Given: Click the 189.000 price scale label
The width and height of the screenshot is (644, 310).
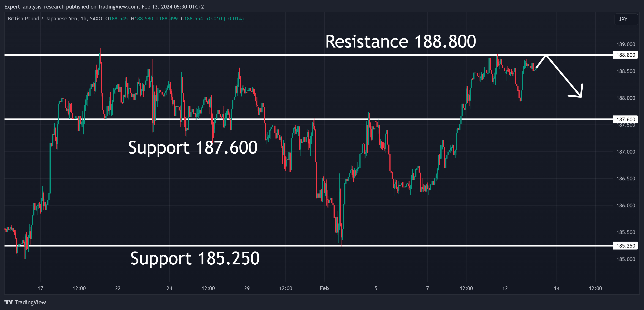Looking at the screenshot, I should 626,44.
